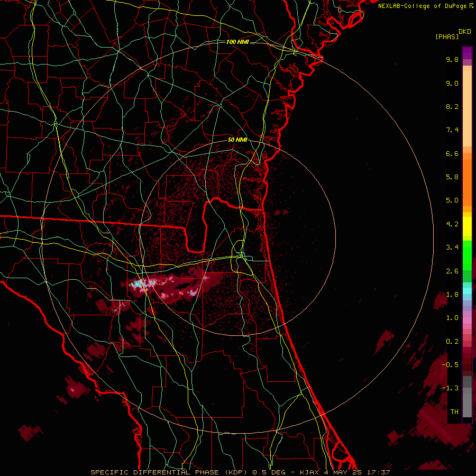Click the 7.4 scale label
The height and width of the screenshot is (476, 476).
[x=452, y=130]
